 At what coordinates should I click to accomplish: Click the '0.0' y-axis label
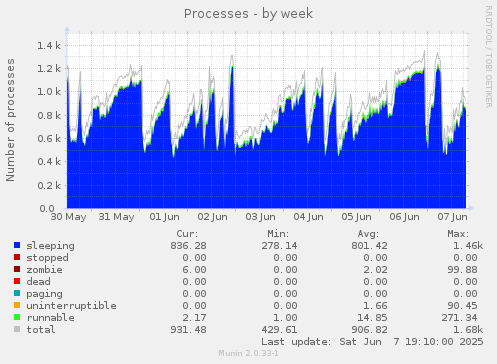pyautogui.click(x=47, y=209)
